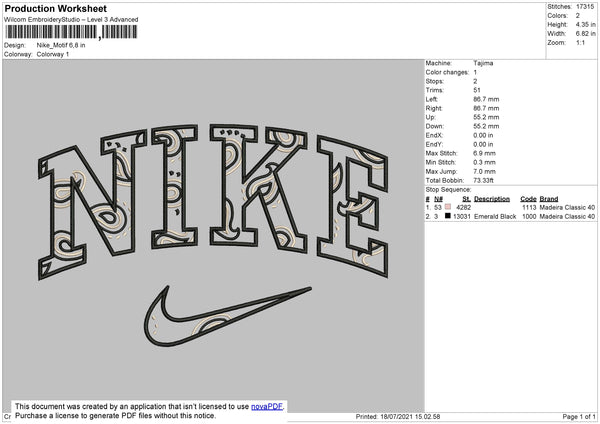Click the barcode below the software name
The height and width of the screenshot is (424, 600).
[71, 32]
